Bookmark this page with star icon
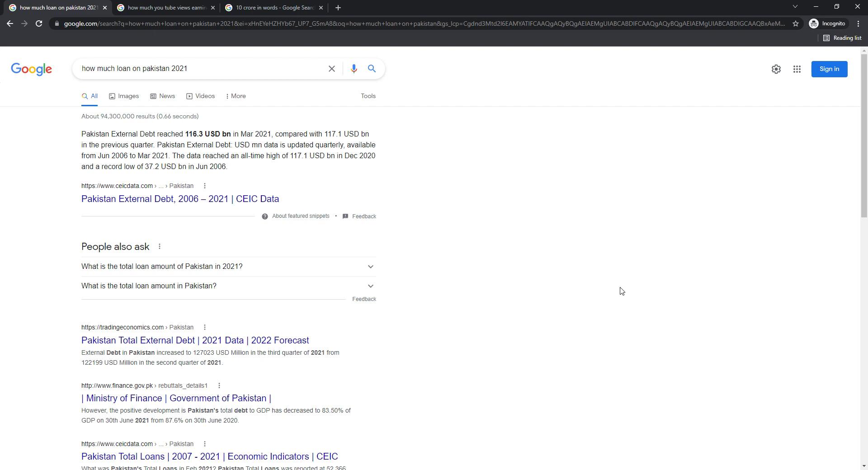Viewport: 868px width, 470px height. (x=795, y=23)
